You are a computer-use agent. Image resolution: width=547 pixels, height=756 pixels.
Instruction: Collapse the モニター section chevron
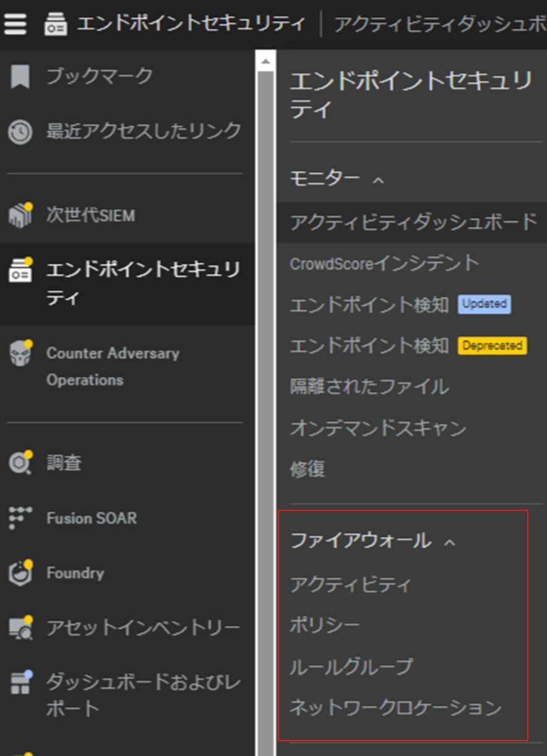click(379, 180)
